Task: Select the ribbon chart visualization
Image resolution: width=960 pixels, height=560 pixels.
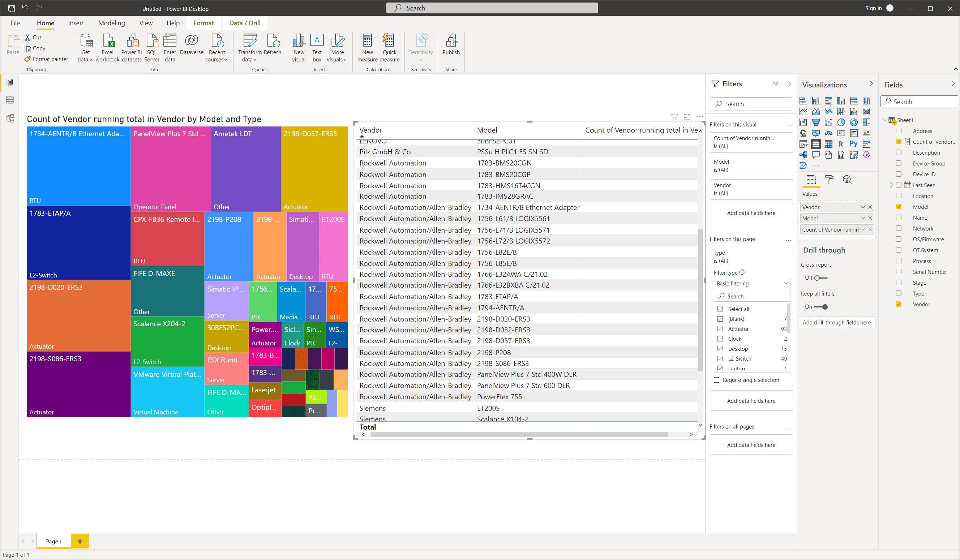Action: tap(866, 112)
